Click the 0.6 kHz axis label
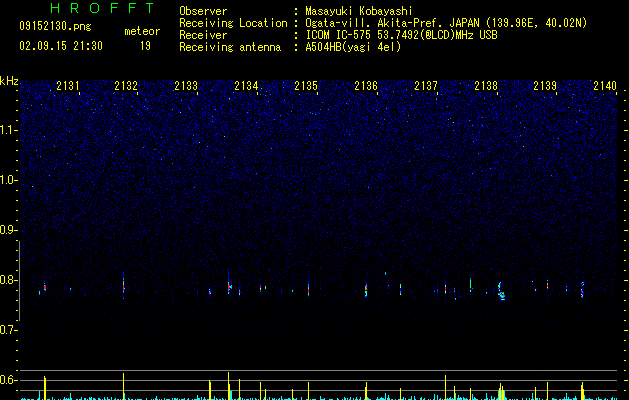Viewport: 629px width, 400px height. coord(8,380)
